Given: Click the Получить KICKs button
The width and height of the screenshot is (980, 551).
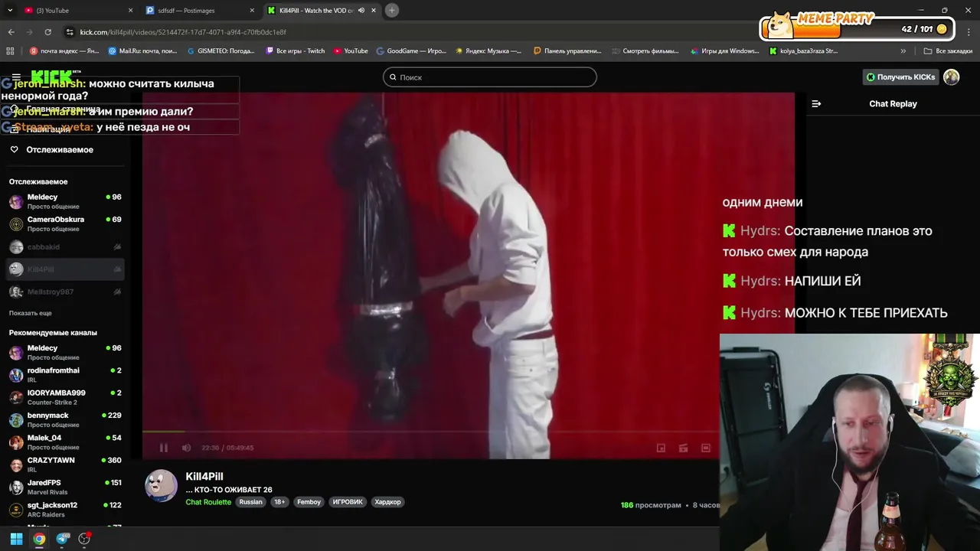Looking at the screenshot, I should point(900,77).
